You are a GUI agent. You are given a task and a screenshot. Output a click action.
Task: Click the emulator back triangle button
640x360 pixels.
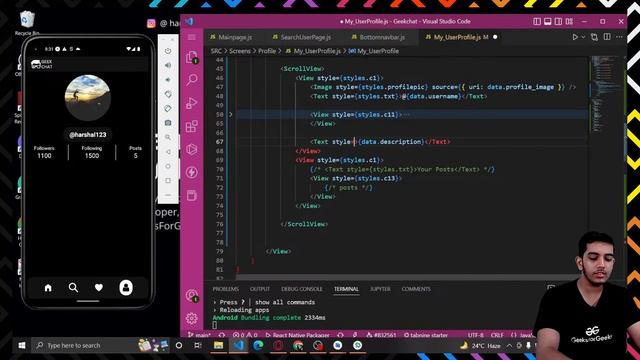click(x=168, y=152)
